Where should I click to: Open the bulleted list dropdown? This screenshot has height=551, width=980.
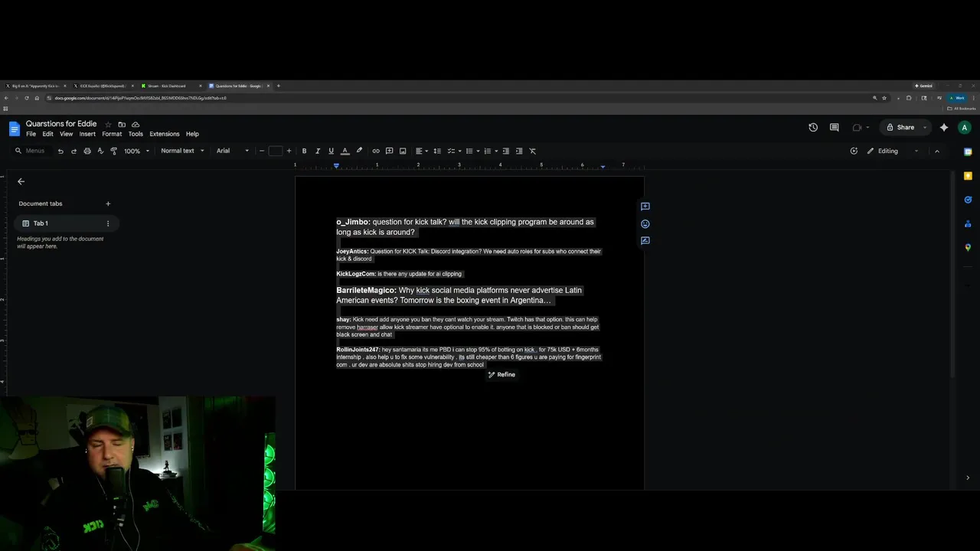coord(472,151)
